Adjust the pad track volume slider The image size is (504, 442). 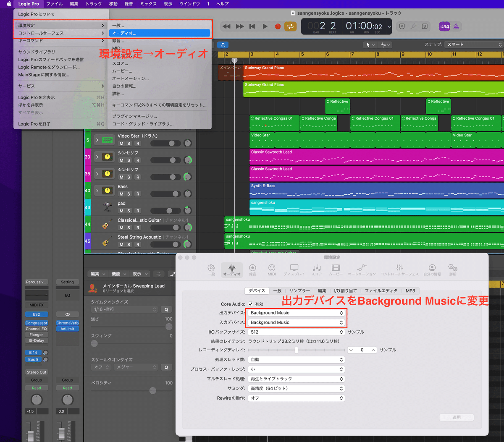tap(166, 211)
